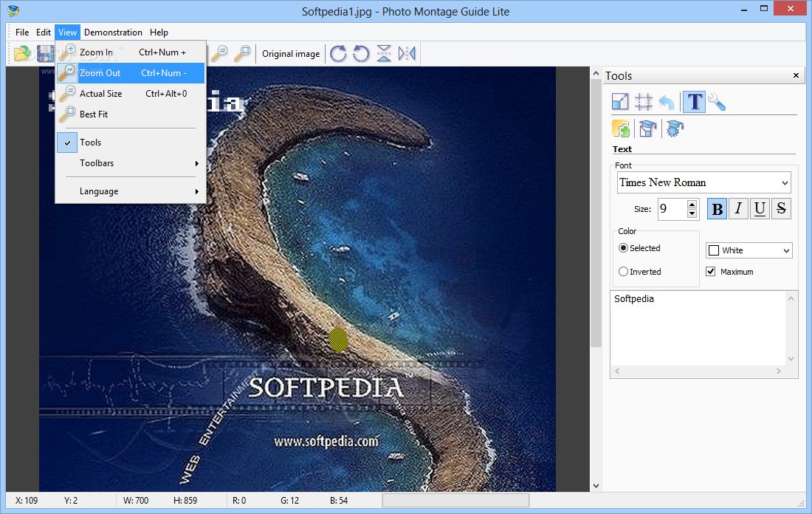Open the Edit menu

(44, 32)
